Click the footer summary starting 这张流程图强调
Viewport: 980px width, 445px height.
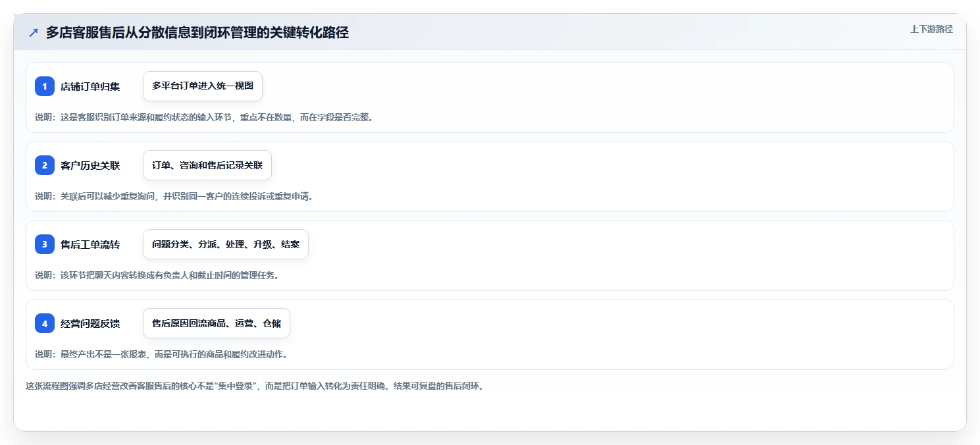click(x=255, y=386)
